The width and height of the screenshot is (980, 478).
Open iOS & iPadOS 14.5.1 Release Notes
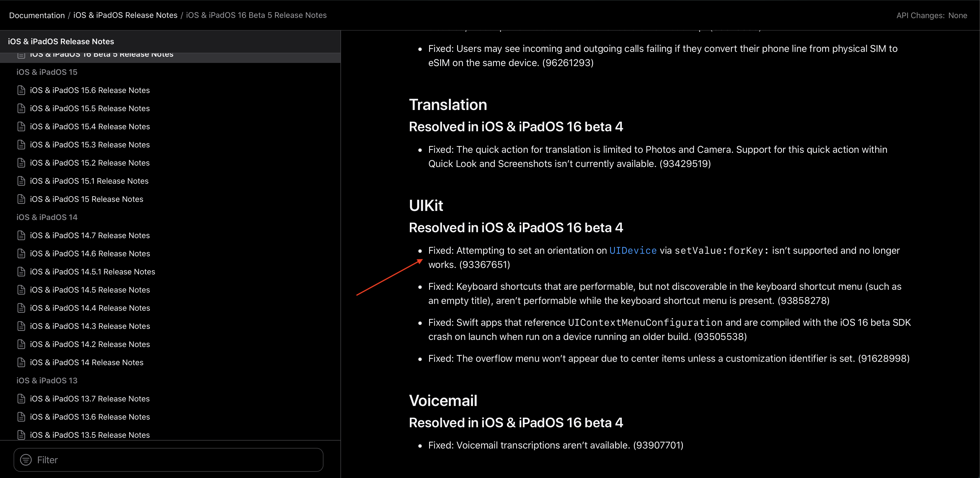(x=92, y=272)
